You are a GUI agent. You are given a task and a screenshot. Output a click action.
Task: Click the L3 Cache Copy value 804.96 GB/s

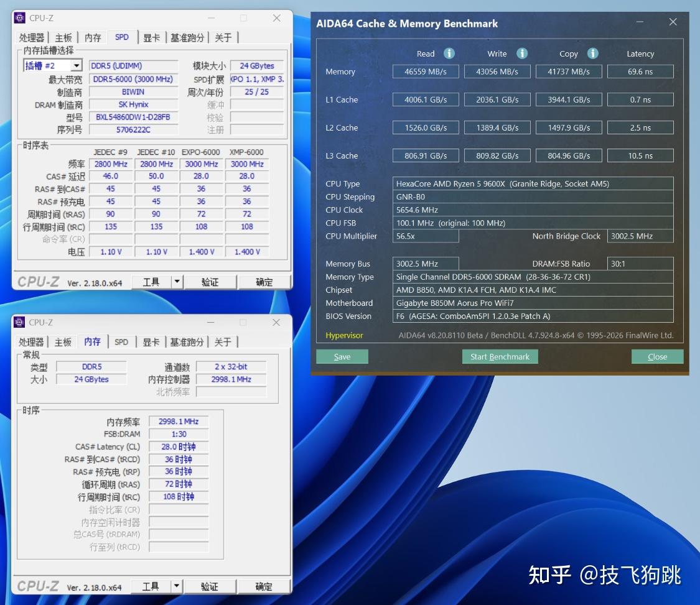click(x=569, y=155)
